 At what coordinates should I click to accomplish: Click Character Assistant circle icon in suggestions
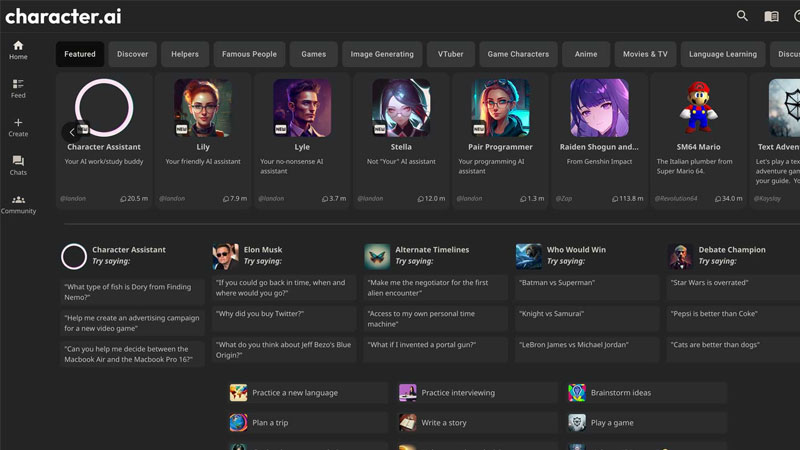point(74,256)
